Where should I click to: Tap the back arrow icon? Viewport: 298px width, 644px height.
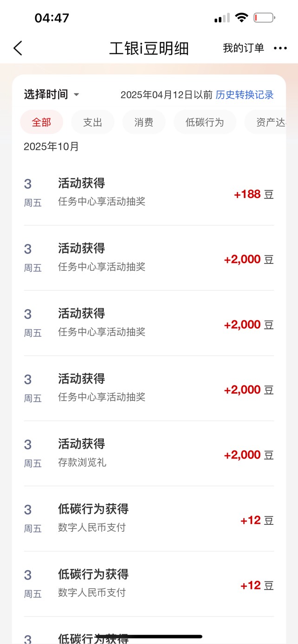[18, 48]
